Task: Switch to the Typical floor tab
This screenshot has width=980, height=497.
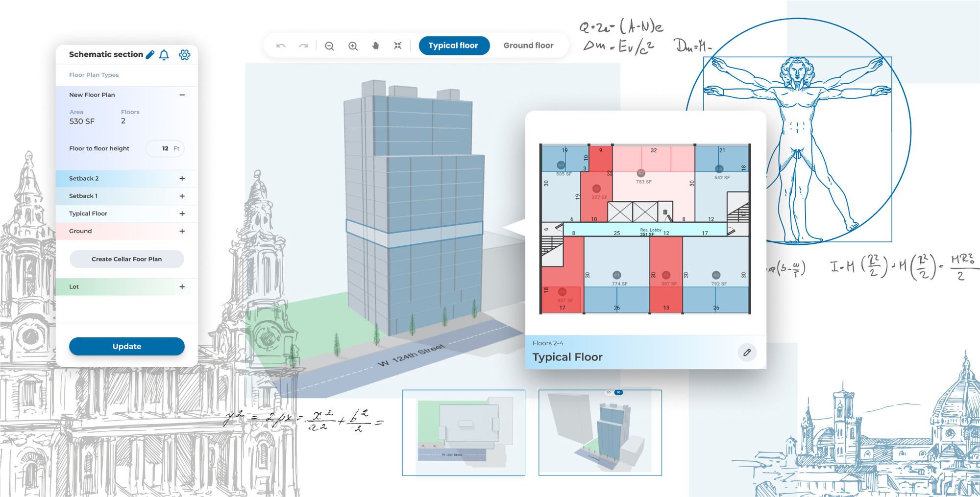Action: click(x=454, y=46)
